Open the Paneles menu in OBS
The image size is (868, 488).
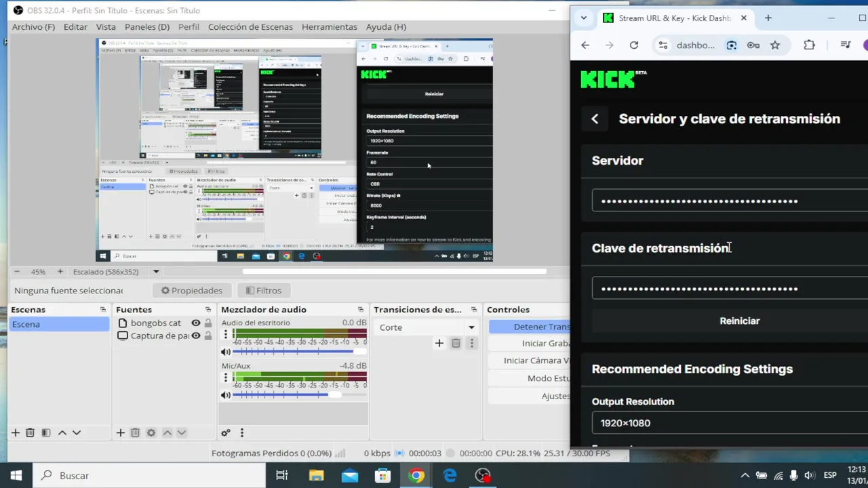[147, 27]
